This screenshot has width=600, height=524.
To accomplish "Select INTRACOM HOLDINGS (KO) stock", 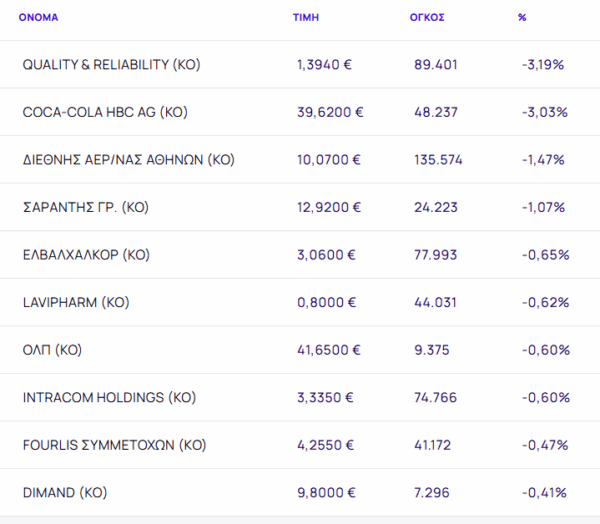I will point(109,397).
